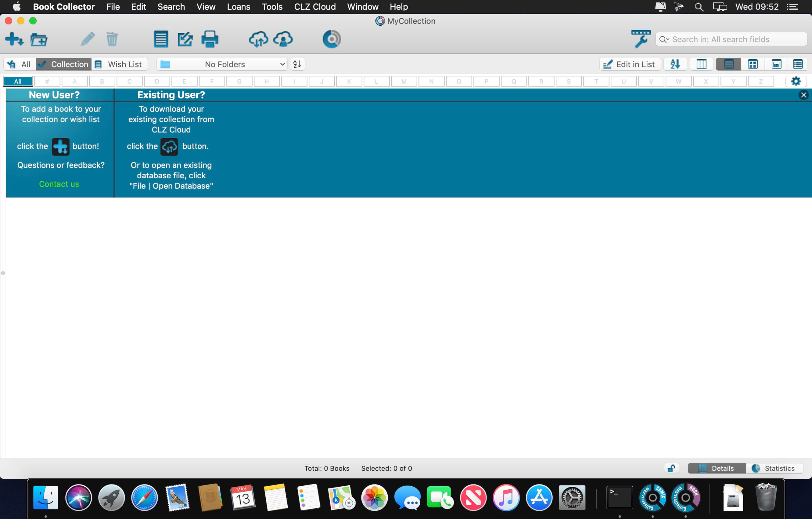Click the Edit in List button
This screenshot has width=812, height=519.
[x=629, y=64]
